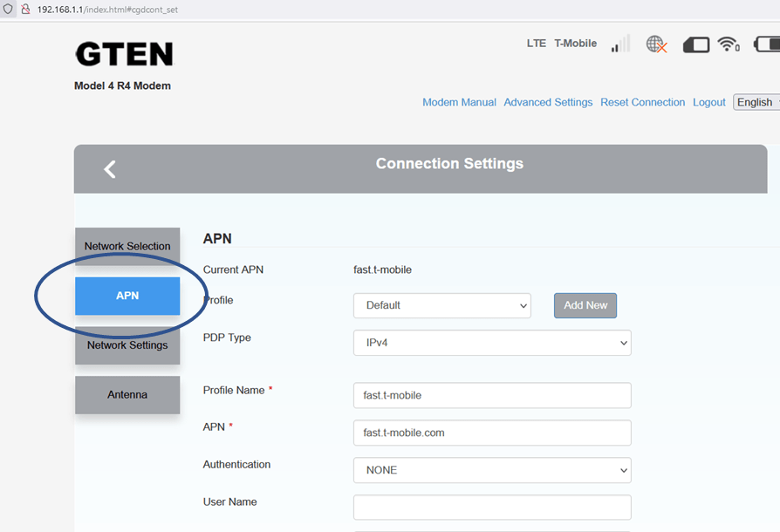The image size is (780, 532).
Task: Click the globe icon showing no internet
Action: point(654,44)
